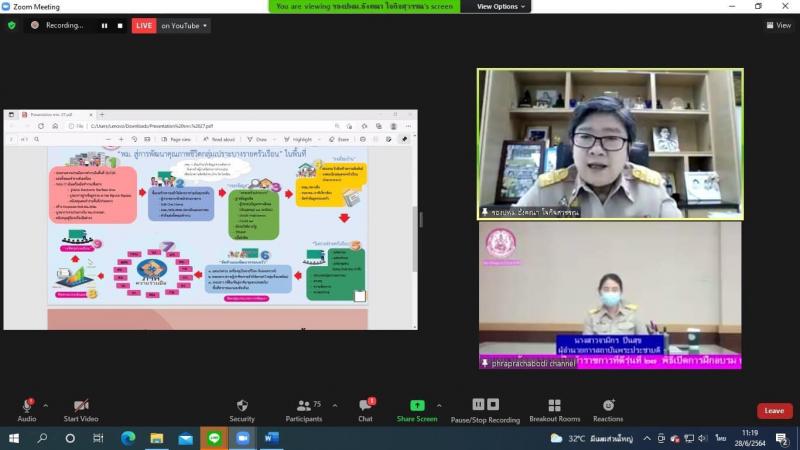This screenshot has height=450, width=800.
Task: Open the View Options dropdown
Action: click(x=501, y=7)
